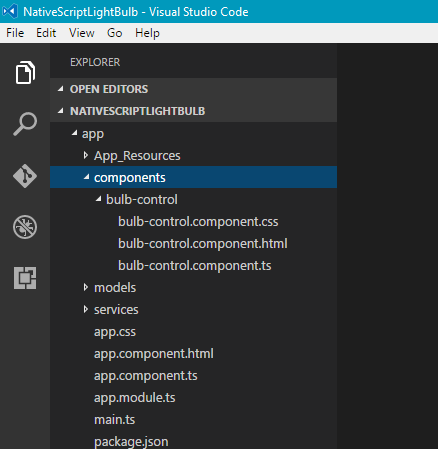Open bulb-control.component.css file
Viewport: 438px width, 449px height.
coord(198,222)
